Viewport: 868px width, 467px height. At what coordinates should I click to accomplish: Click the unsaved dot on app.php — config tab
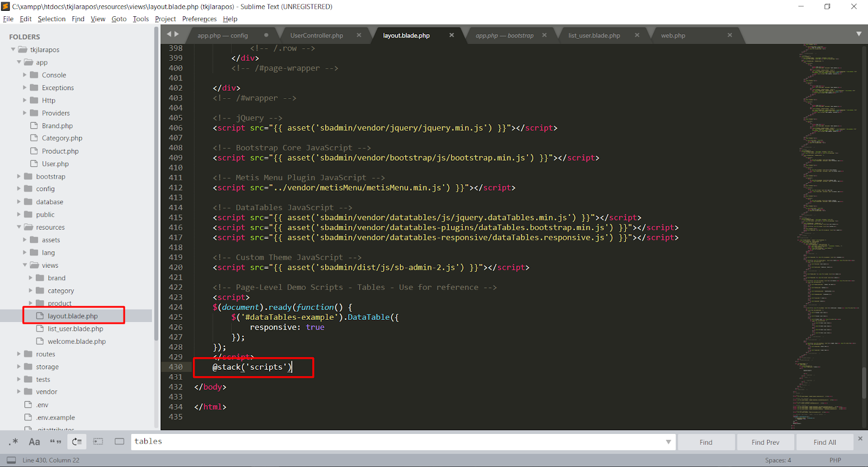pyautogui.click(x=266, y=35)
